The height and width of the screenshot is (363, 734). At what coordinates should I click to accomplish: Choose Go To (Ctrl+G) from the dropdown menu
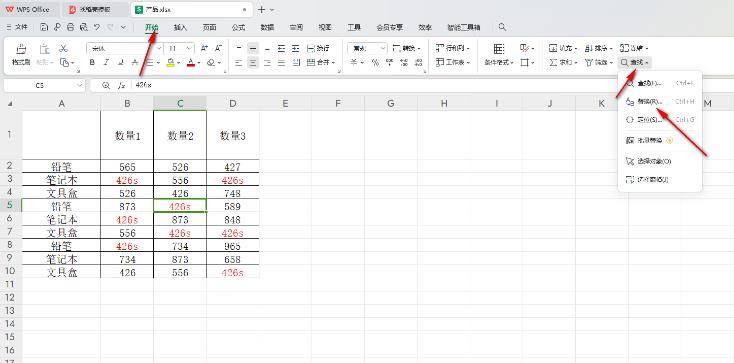(660, 120)
